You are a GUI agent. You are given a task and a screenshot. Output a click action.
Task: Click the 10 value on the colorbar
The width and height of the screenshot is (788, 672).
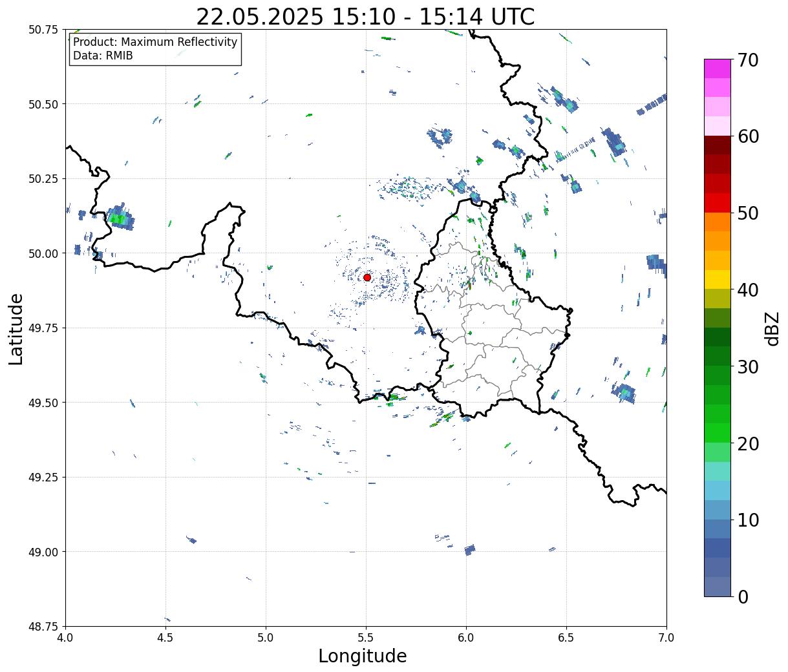[x=748, y=520]
